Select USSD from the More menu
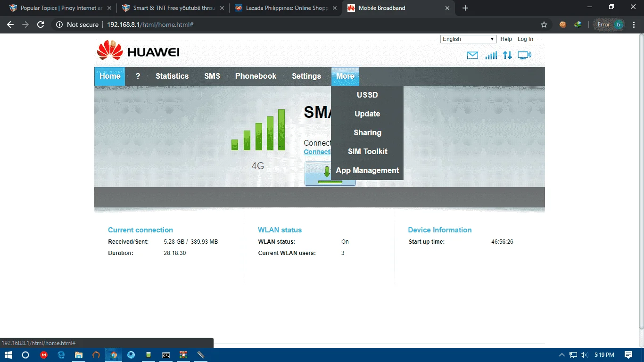The width and height of the screenshot is (644, 362). [367, 95]
